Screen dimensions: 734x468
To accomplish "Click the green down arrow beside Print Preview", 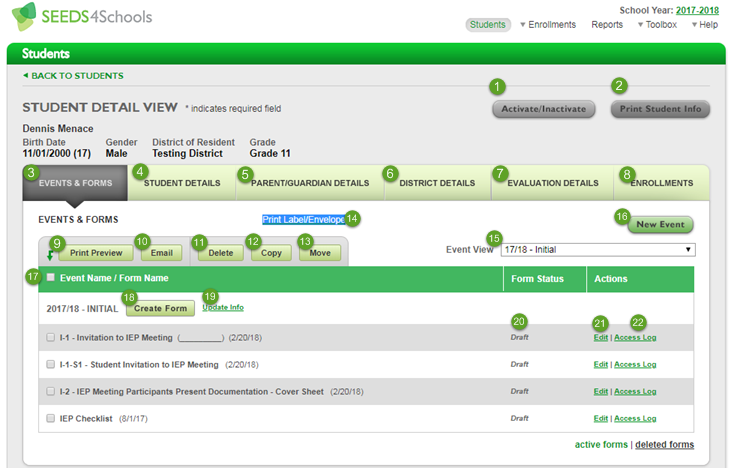I will click(x=50, y=256).
